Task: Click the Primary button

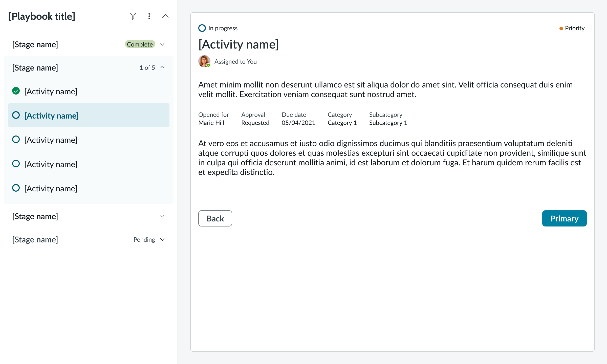Action: pos(564,218)
